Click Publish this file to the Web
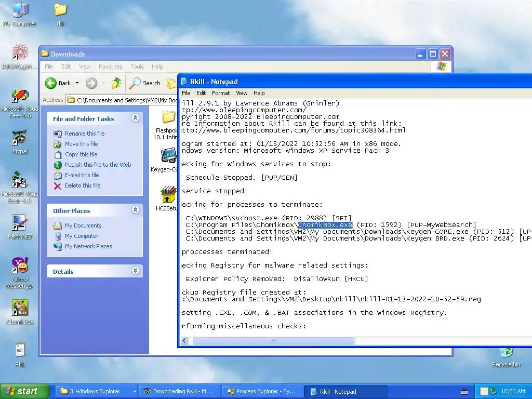The image size is (532, 399). pos(98,165)
